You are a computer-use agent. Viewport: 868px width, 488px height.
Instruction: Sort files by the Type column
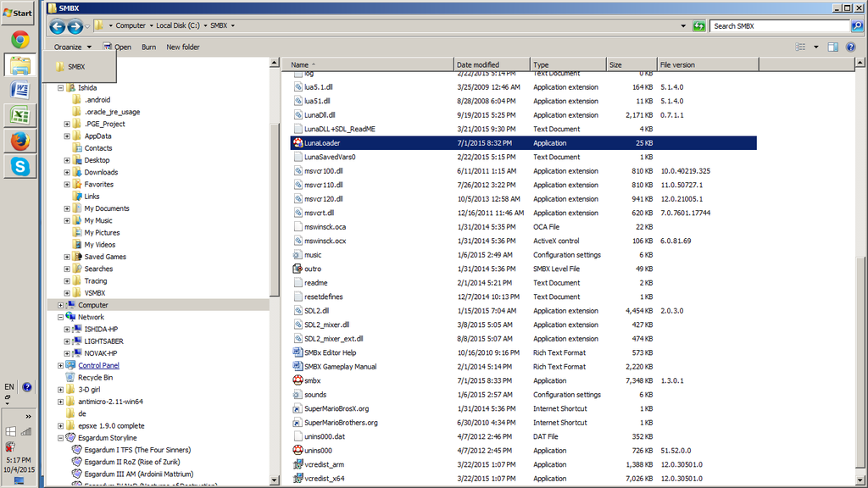coord(569,64)
